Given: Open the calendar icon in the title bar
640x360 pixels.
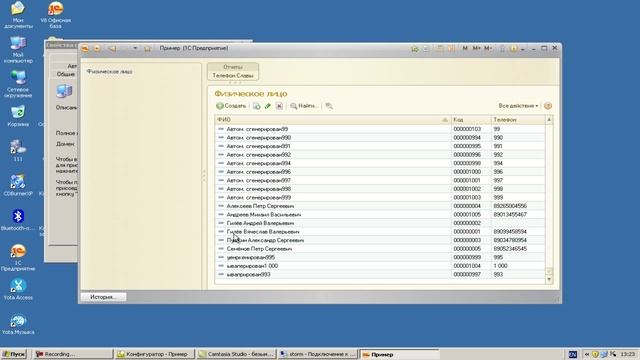Looking at the screenshot, I should [x=451, y=48].
